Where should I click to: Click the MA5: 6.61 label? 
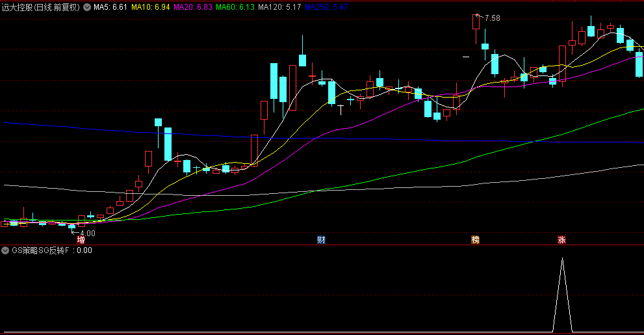coord(110,7)
